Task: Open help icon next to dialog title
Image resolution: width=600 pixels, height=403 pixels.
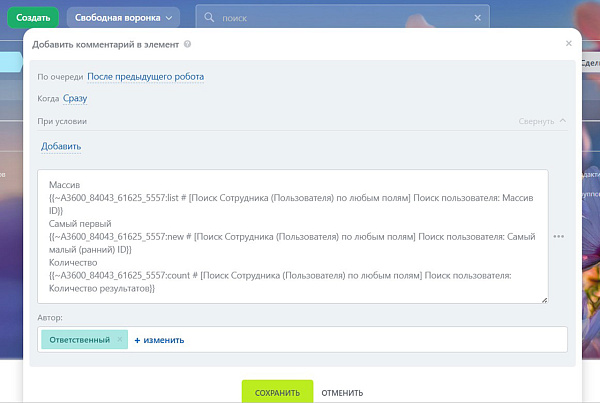Action: click(187, 44)
